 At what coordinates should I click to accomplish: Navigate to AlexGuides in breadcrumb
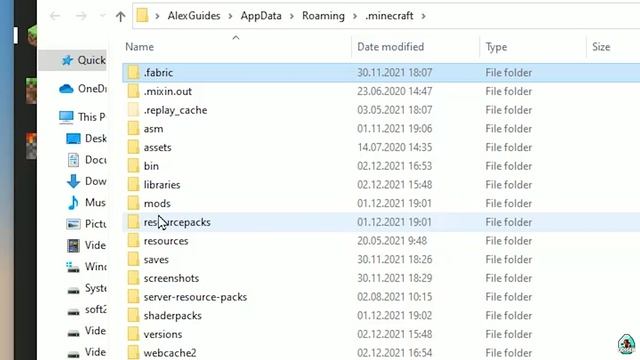(x=194, y=16)
